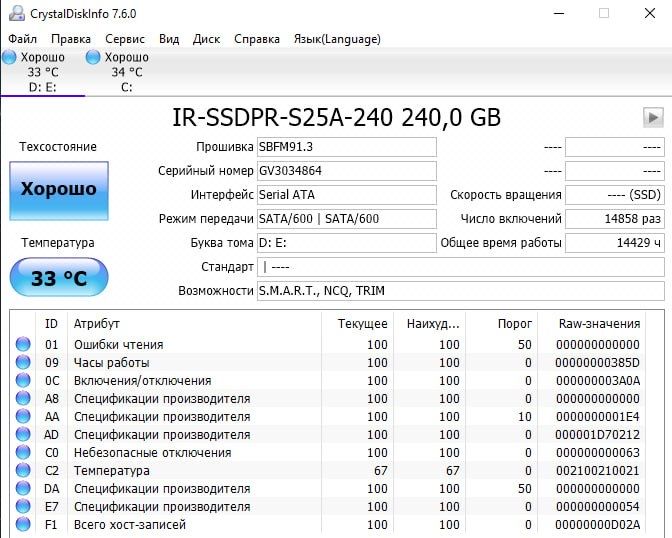Click the status orb for attribute E7
Image resolution: width=672 pixels, height=538 pixels.
click(x=23, y=506)
